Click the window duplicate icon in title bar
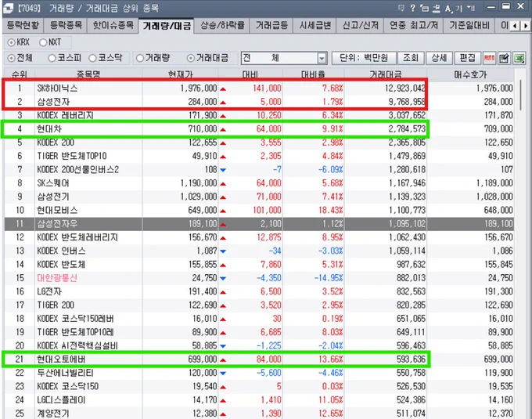This screenshot has width=532, height=419. 425,8
